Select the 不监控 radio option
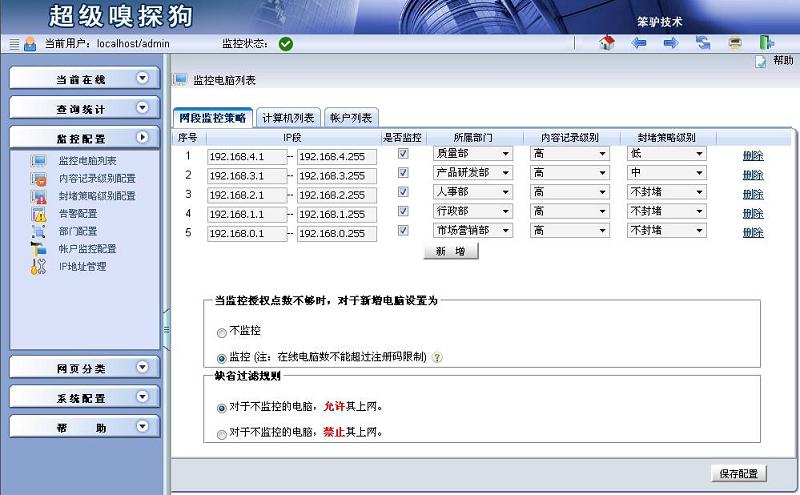Viewport: 800px width, 495px height. [221, 332]
